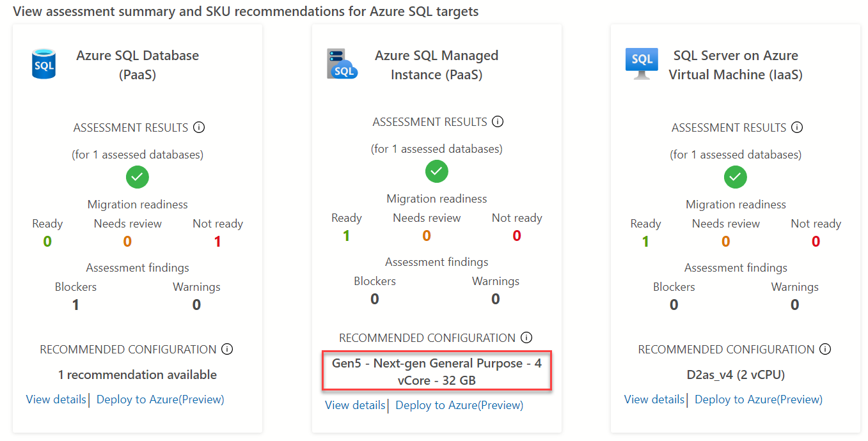Click info icon for Virtual Machine recommended configuration
The width and height of the screenshot is (868, 441).
point(825,349)
